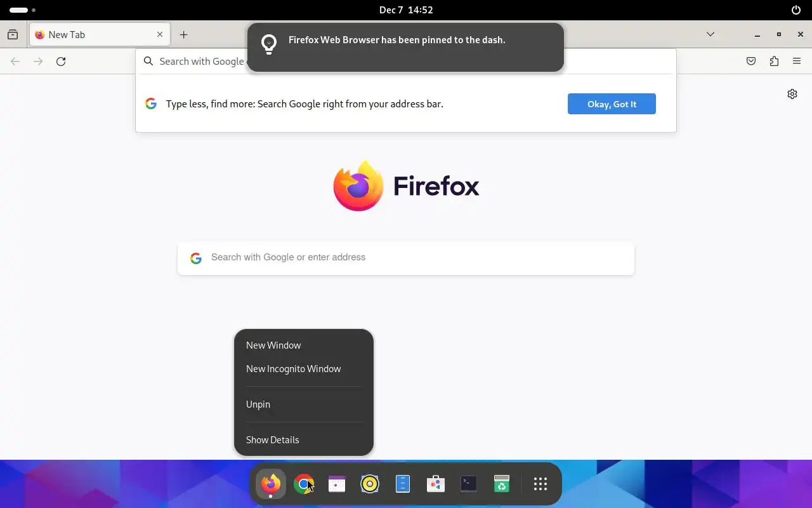Maximize the Firefox window
812x508 pixels.
click(x=779, y=34)
